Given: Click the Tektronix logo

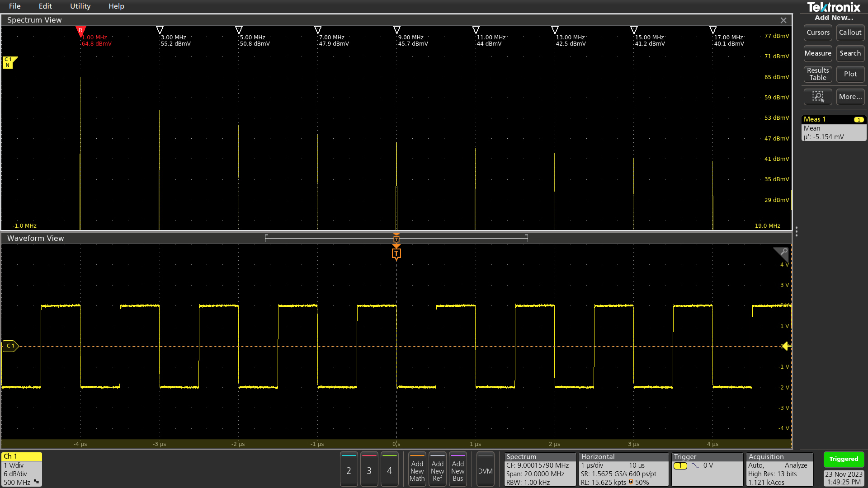Looking at the screenshot, I should pyautogui.click(x=834, y=7).
